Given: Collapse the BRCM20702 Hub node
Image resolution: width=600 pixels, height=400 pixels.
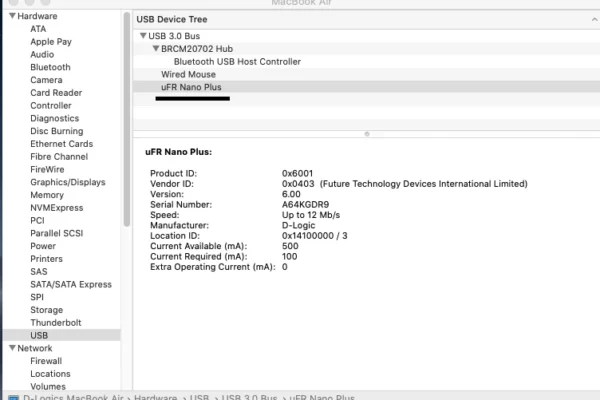Looking at the screenshot, I should pos(156,49).
